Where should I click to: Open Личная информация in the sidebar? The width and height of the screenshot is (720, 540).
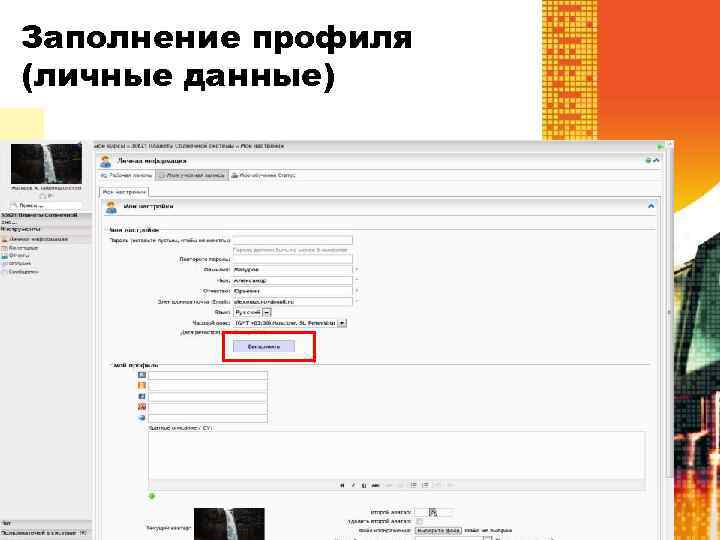(34, 239)
